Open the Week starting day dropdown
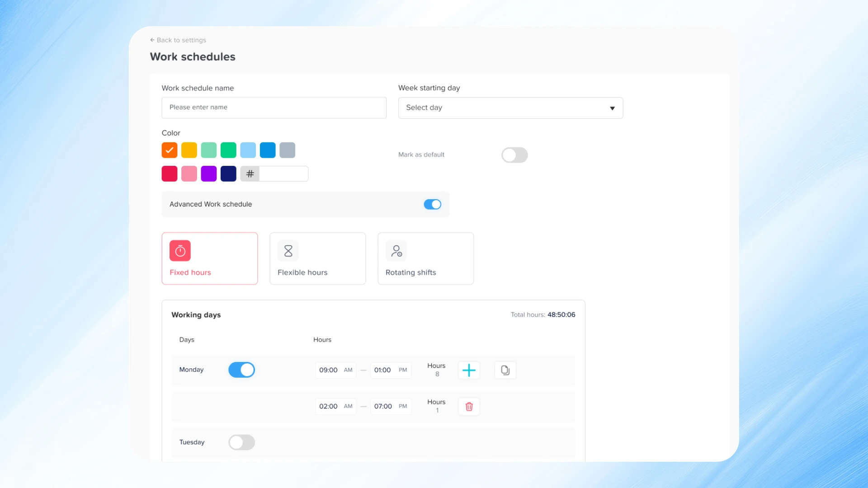Image resolution: width=868 pixels, height=488 pixels. click(510, 108)
